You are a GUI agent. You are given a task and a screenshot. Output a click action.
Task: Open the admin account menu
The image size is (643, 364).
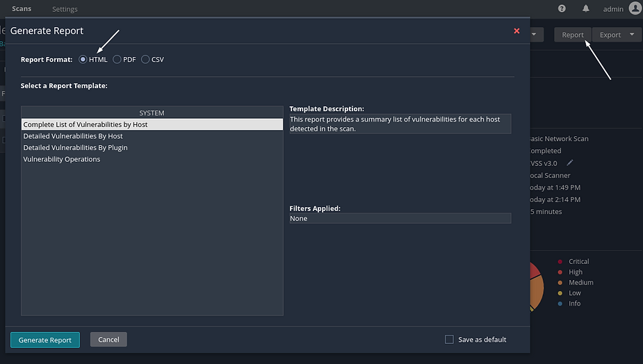(x=613, y=9)
